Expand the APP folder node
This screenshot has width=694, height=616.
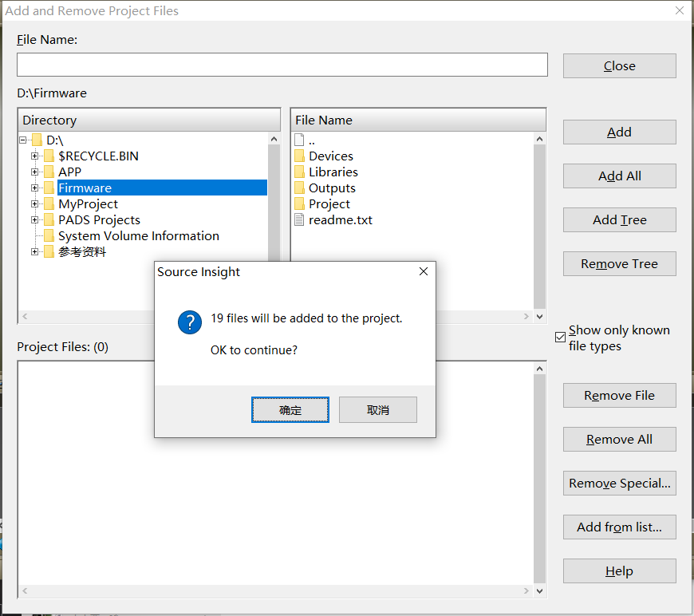34,172
